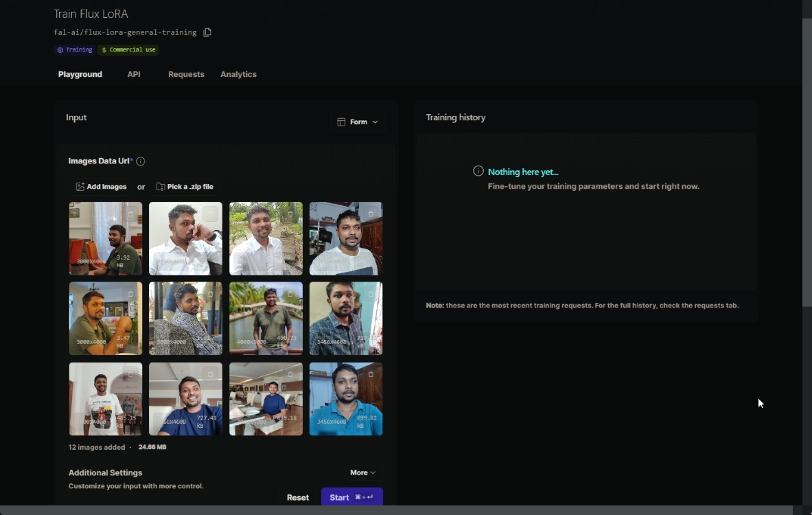Switch to the API tab
Image resolution: width=812 pixels, height=515 pixels.
pyautogui.click(x=134, y=74)
